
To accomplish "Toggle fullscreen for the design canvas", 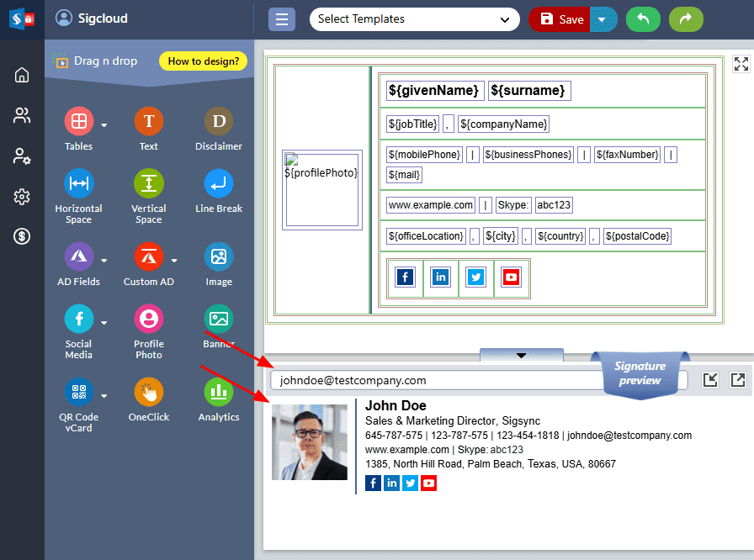I will [741, 64].
